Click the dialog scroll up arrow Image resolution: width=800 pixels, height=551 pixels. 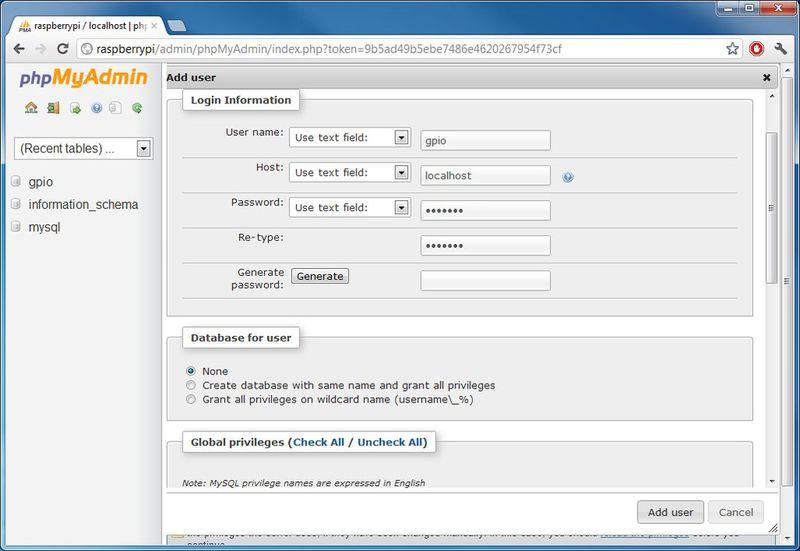pyautogui.click(x=772, y=96)
